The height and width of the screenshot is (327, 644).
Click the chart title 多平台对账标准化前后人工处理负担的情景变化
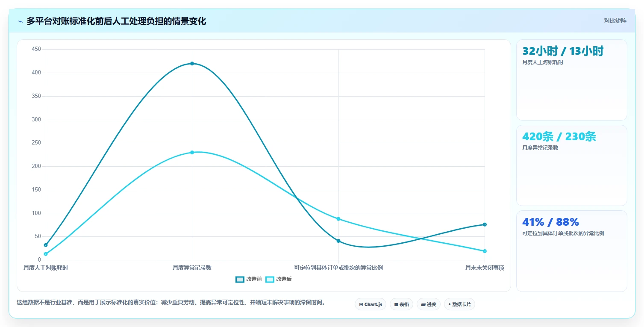click(x=116, y=21)
